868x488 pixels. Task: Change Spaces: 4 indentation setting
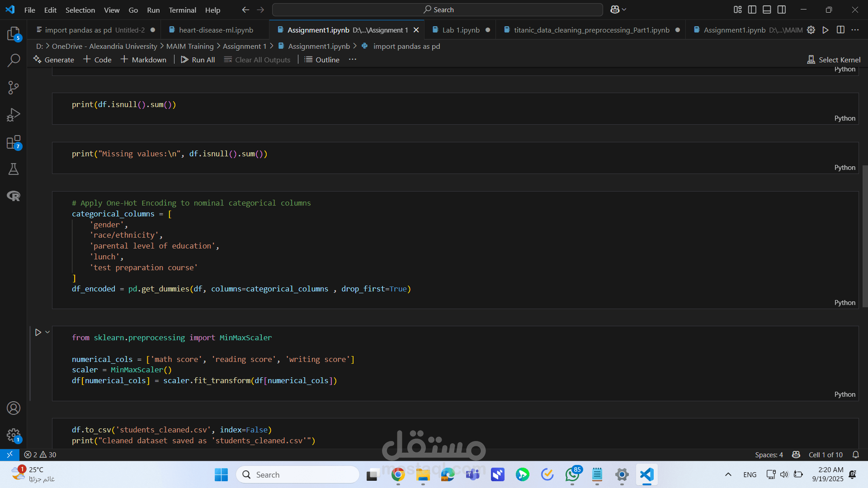(x=769, y=455)
